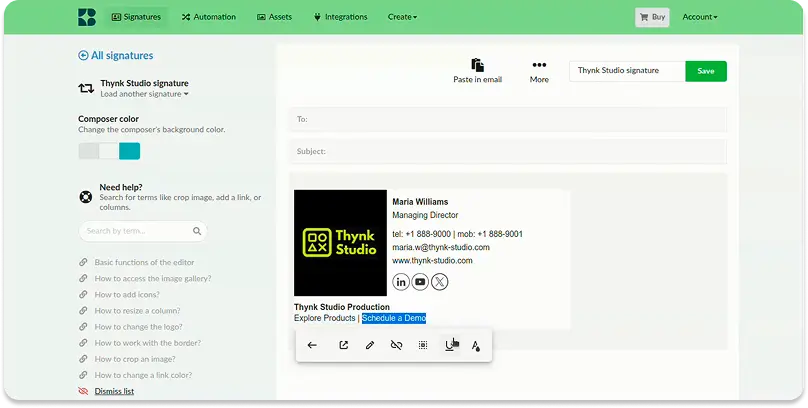Click the Buy cart button
The width and height of the screenshot is (808, 408).
click(x=652, y=17)
